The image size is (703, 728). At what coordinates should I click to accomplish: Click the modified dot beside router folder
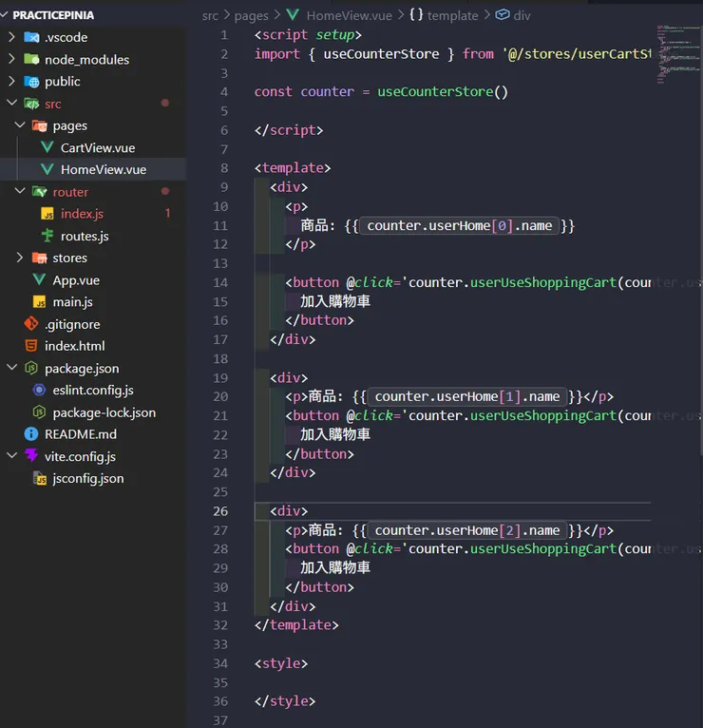click(164, 191)
